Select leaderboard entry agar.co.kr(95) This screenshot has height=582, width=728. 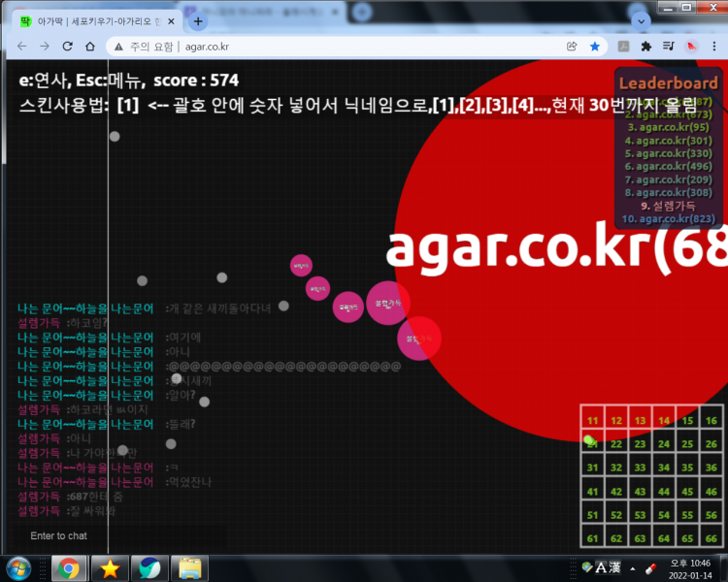click(x=669, y=127)
